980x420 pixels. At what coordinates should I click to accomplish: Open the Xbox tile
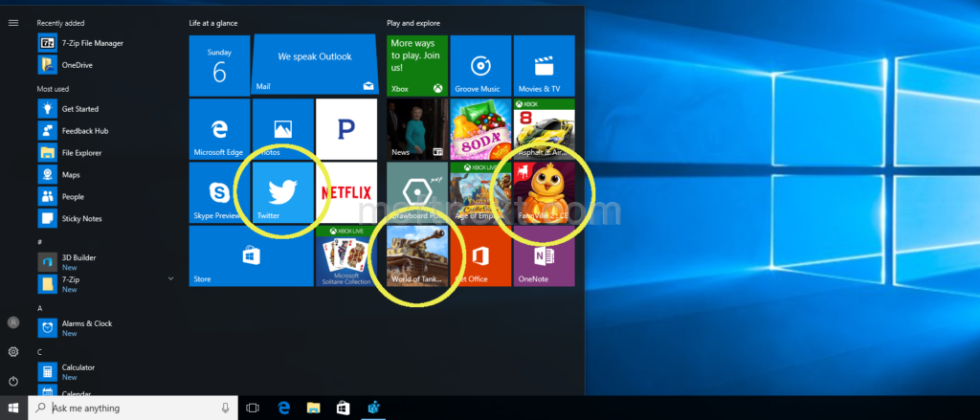[416, 65]
